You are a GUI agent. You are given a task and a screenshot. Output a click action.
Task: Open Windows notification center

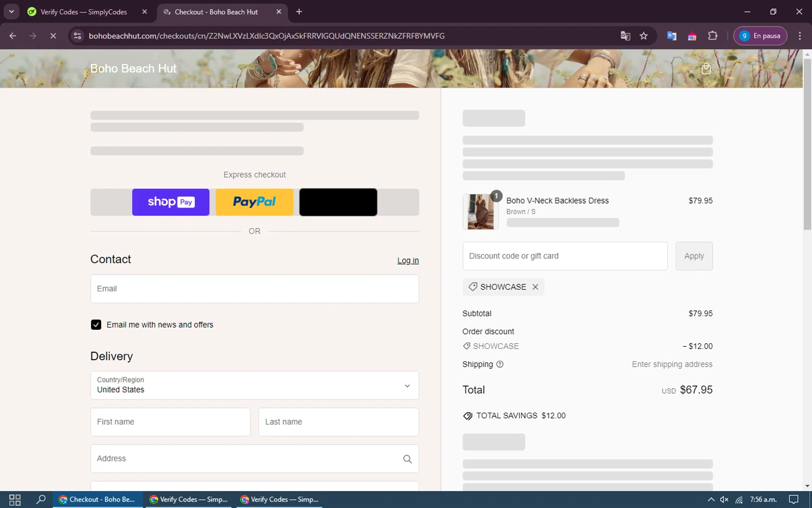(794, 500)
